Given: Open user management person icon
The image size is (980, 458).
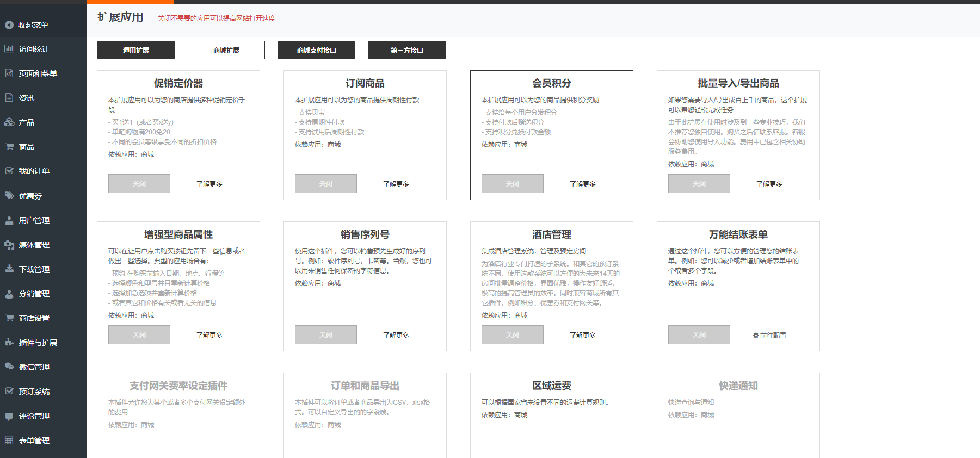Looking at the screenshot, I should (x=9, y=220).
